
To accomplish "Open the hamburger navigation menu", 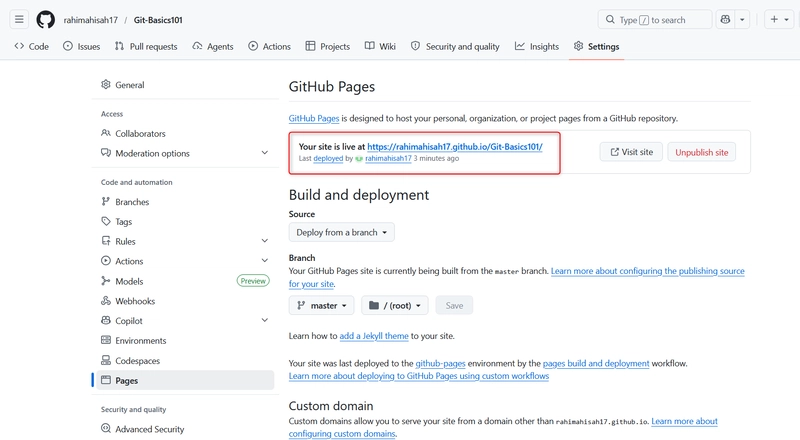I will (x=19, y=20).
